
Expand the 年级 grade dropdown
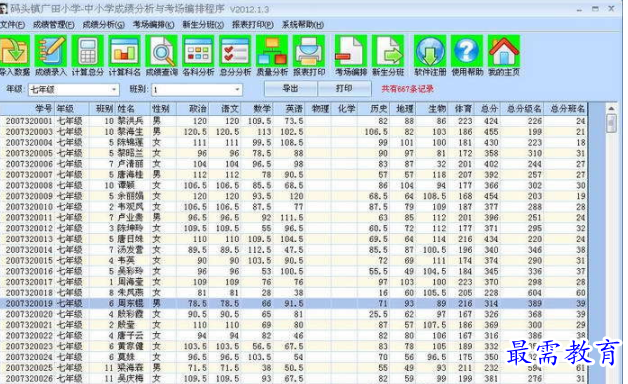(114, 89)
